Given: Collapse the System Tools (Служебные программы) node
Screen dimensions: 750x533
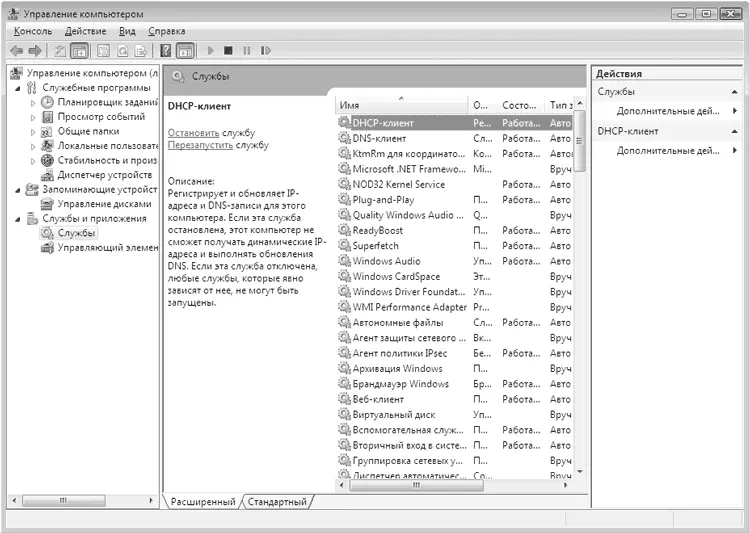Looking at the screenshot, I should [x=17, y=88].
